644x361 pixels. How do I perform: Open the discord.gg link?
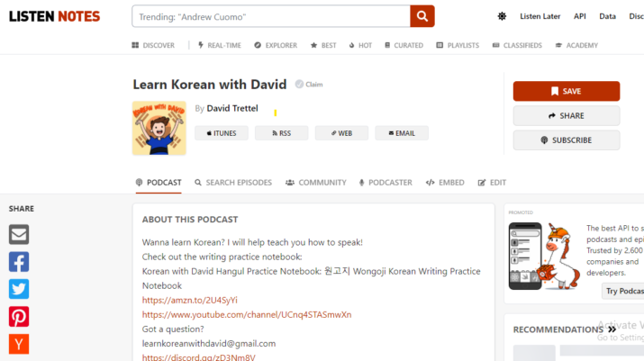[x=199, y=357]
